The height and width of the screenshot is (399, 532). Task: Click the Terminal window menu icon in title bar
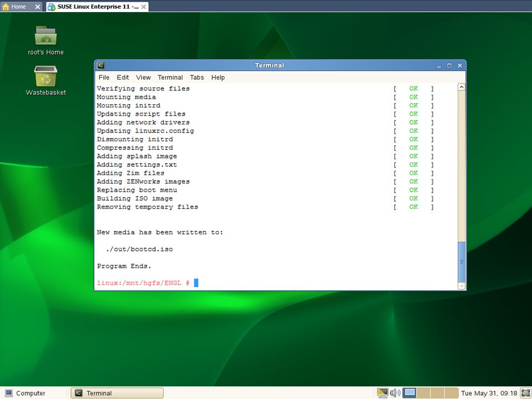coord(101,65)
